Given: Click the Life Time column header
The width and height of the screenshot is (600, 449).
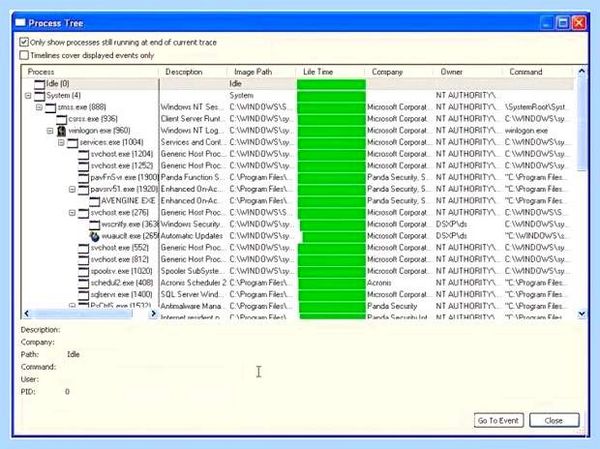Looking at the screenshot, I should (x=331, y=72).
